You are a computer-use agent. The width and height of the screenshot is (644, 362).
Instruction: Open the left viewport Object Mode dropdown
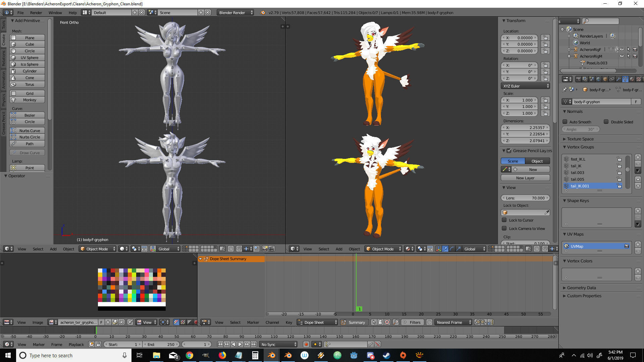pos(98,249)
